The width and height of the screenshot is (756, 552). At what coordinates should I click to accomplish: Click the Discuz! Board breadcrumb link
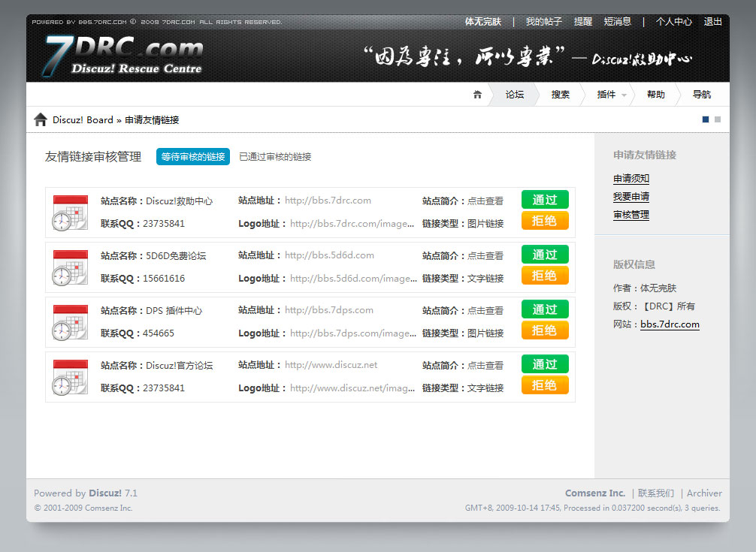pyautogui.click(x=83, y=120)
